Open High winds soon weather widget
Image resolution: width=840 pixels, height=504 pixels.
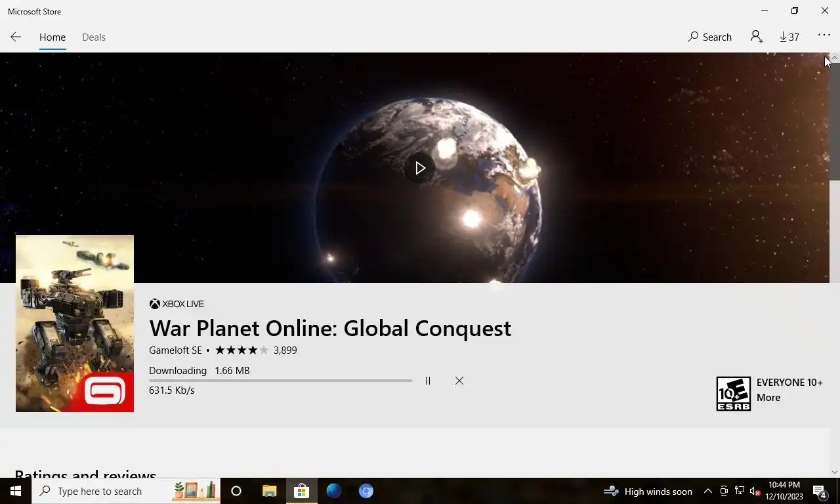click(648, 491)
